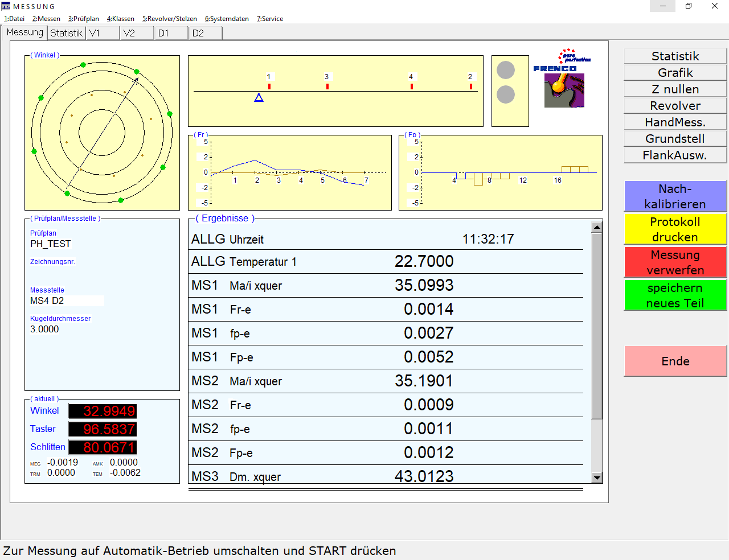The width and height of the screenshot is (729, 560).
Task: Open the Revolver/Stelzen menu
Action: coord(170,19)
